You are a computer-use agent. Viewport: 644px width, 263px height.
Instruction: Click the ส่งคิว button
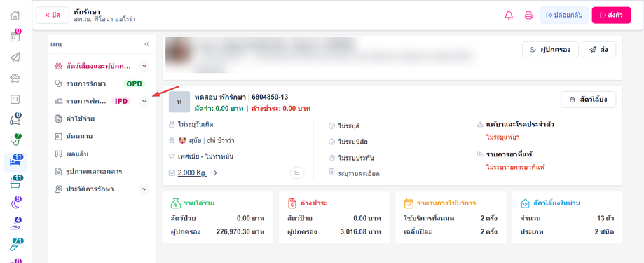tap(611, 15)
